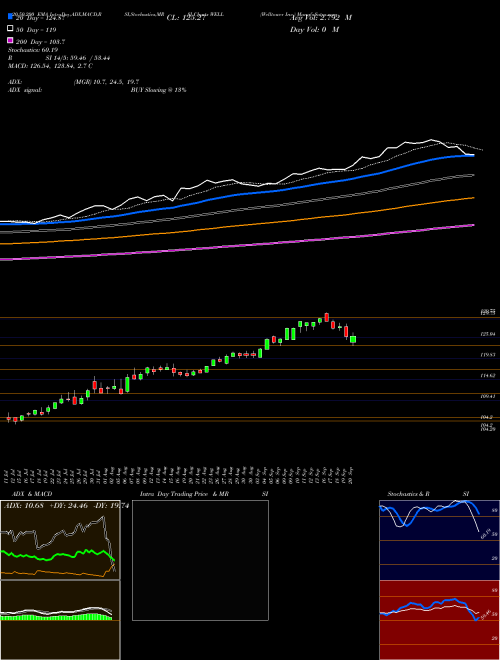Click the '(MGR) 10.7, 24.5, 19.7' ADX values
500x660 pixels.
pos(106,82)
